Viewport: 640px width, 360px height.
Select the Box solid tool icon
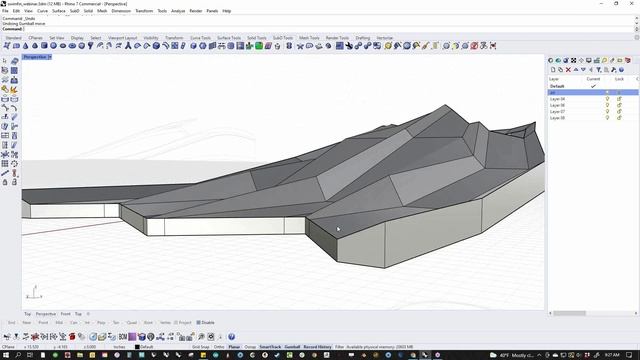(x=44, y=46)
